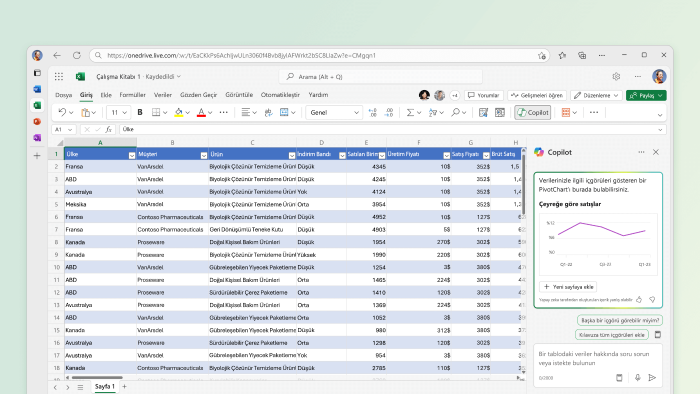This screenshot has width=700, height=394.
Task: Click the fill color bucket icon
Action: pyautogui.click(x=179, y=112)
